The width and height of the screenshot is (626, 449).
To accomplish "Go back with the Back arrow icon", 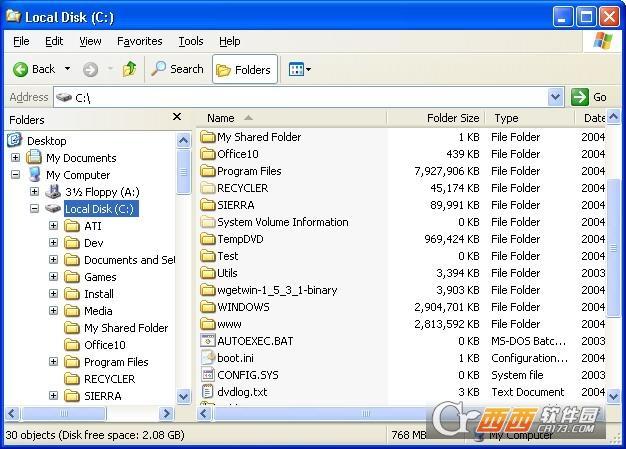I will pyautogui.click(x=20, y=69).
